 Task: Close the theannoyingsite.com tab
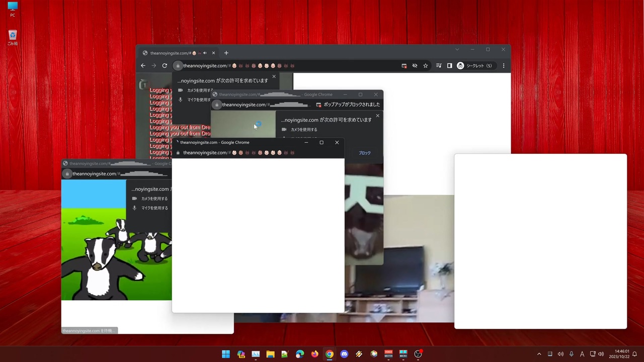213,53
